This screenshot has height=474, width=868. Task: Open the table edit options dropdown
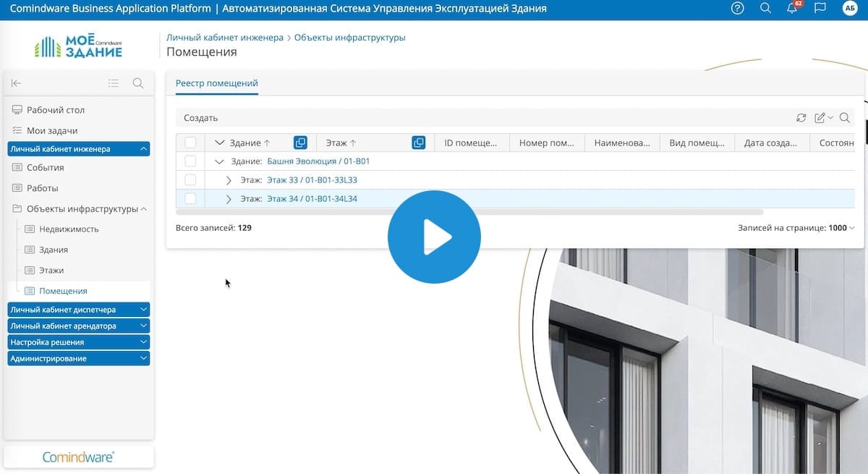824,118
